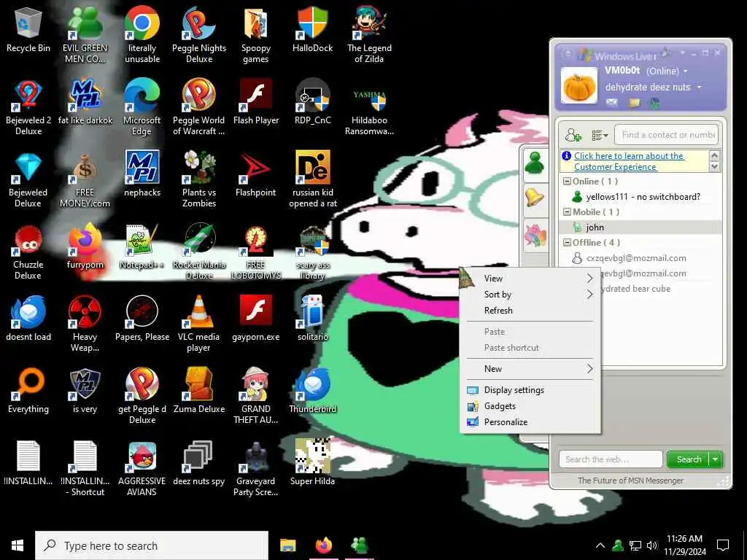Click the Messenger taskbar icon
747x560 pixels.
tap(359, 545)
